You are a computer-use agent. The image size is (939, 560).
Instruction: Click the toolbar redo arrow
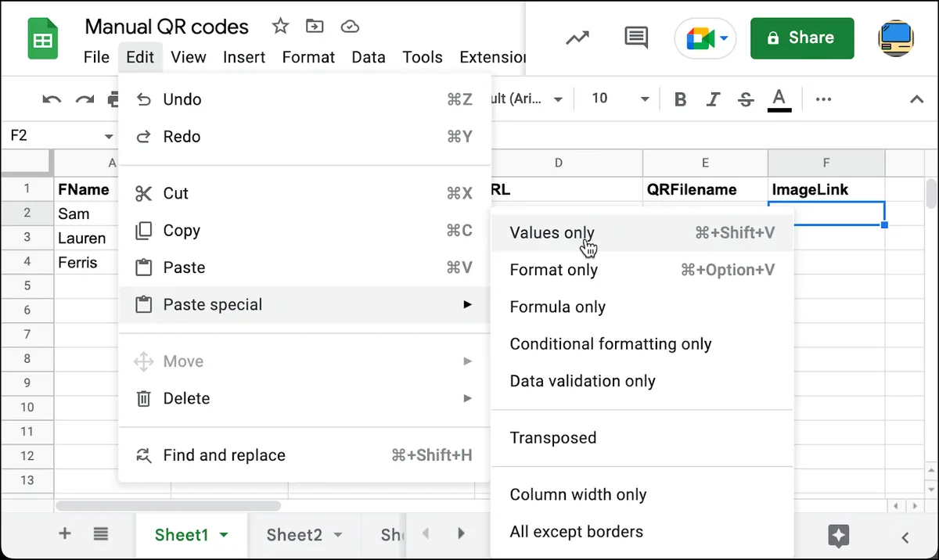pyautogui.click(x=85, y=99)
